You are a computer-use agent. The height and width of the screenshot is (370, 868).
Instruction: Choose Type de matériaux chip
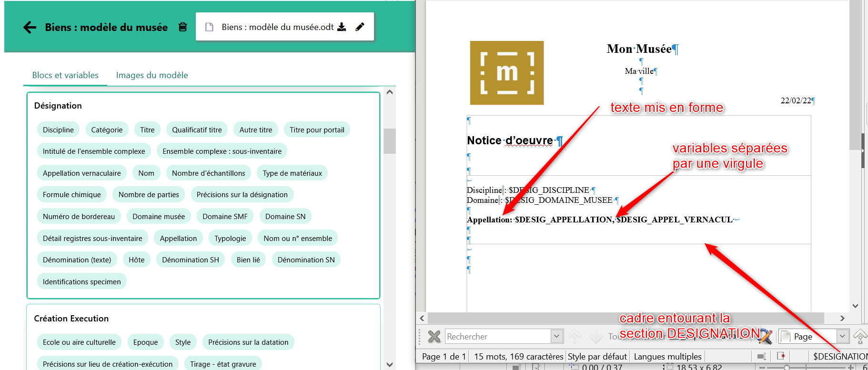tap(293, 173)
